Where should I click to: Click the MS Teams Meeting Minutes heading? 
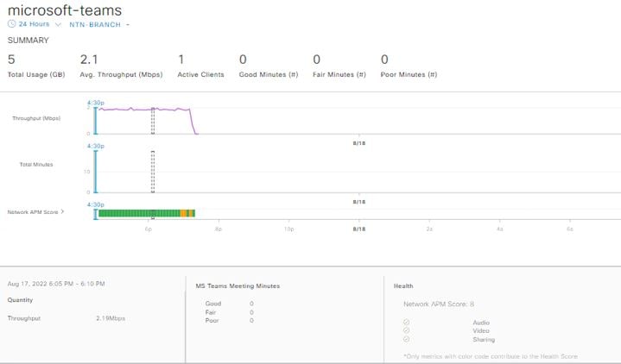238,286
